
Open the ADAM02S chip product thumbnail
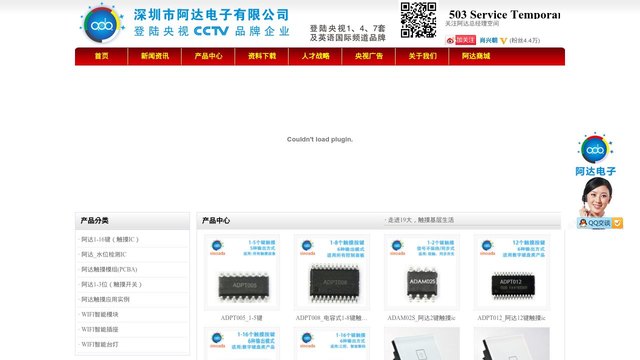422,272
